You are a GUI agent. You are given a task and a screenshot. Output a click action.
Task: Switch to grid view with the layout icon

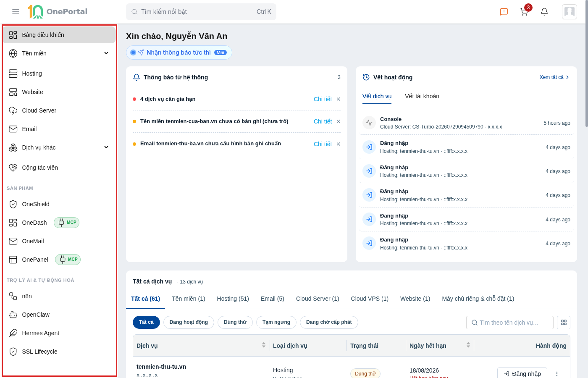click(564, 323)
